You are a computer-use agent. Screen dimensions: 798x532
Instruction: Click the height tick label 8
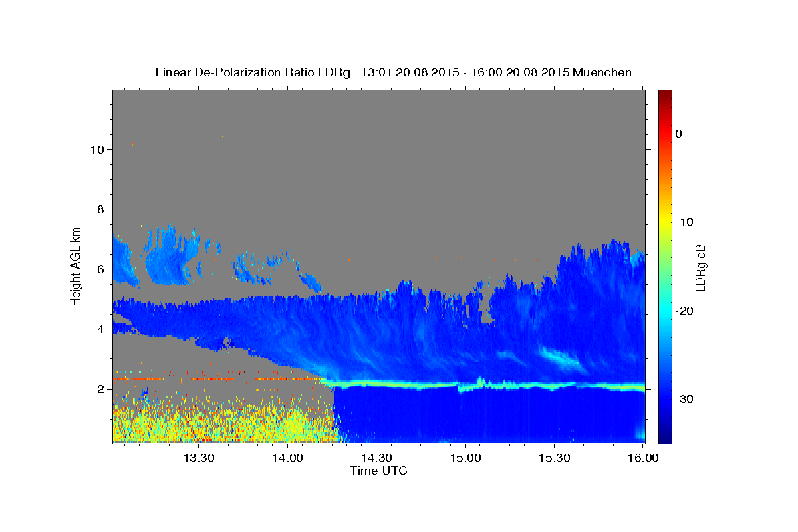100,209
